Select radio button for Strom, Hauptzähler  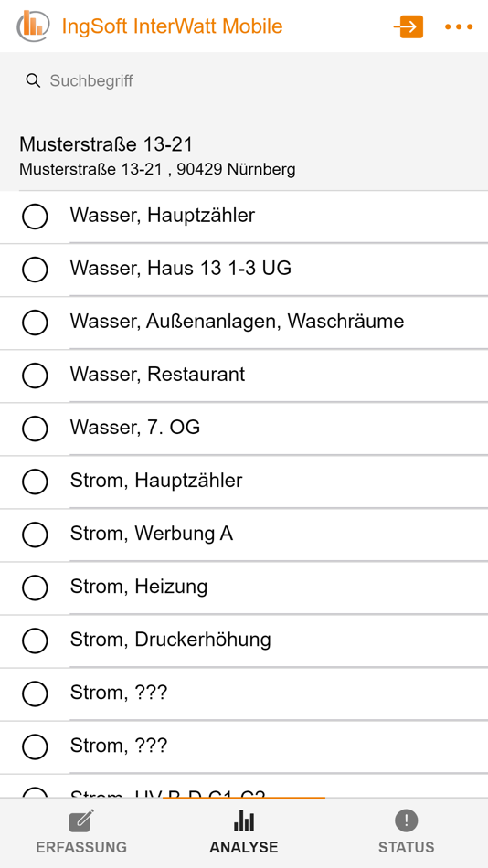(x=35, y=481)
